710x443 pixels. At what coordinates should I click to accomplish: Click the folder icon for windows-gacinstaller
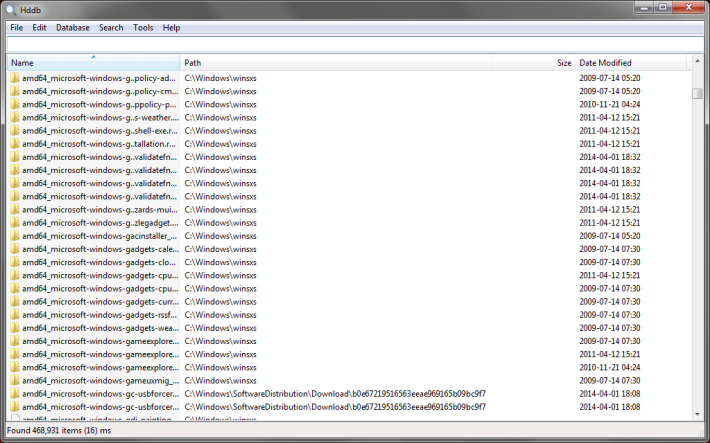(15, 236)
